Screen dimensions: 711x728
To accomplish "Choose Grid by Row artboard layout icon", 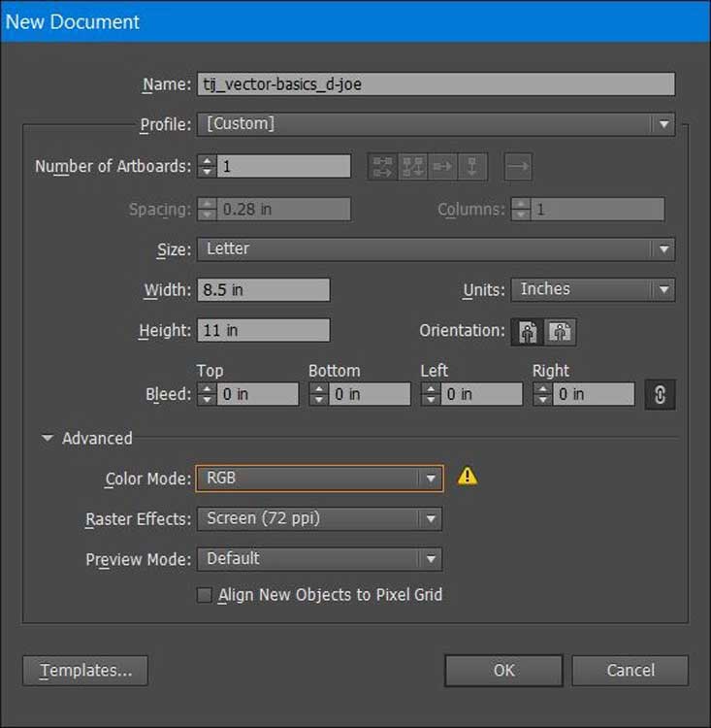I will pyautogui.click(x=383, y=167).
